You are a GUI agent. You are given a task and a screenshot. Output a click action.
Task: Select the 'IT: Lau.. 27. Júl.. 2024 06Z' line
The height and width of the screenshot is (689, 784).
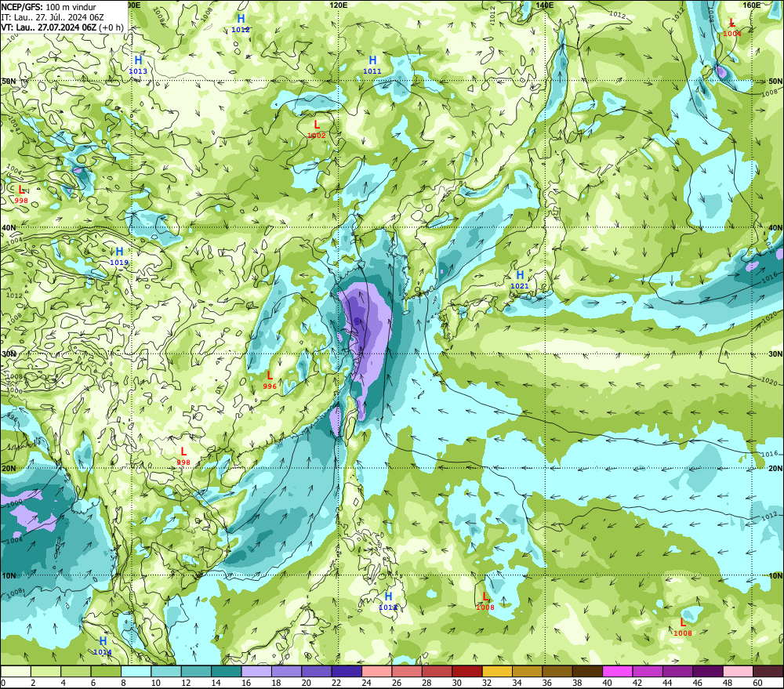(53, 17)
